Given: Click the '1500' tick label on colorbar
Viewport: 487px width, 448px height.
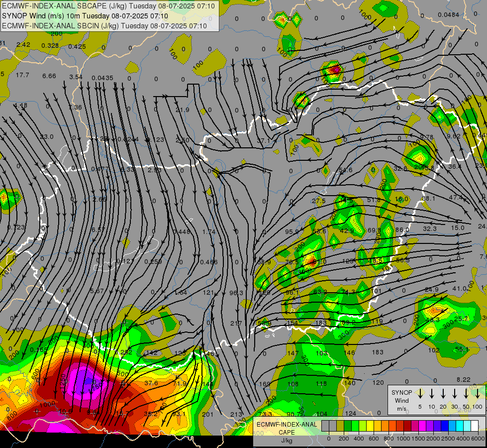Looking at the screenshot, I should (418, 439).
